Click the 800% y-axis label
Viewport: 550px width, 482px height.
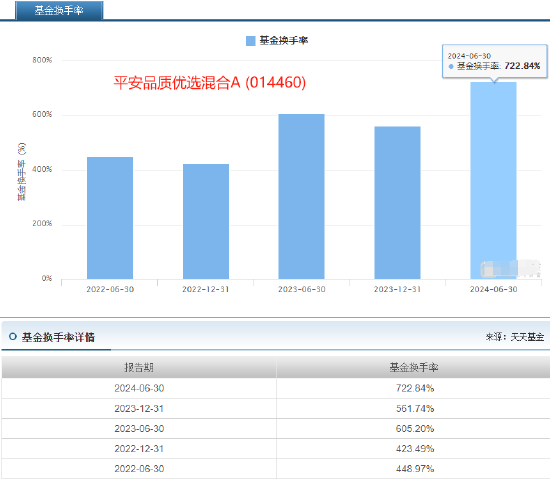point(42,60)
